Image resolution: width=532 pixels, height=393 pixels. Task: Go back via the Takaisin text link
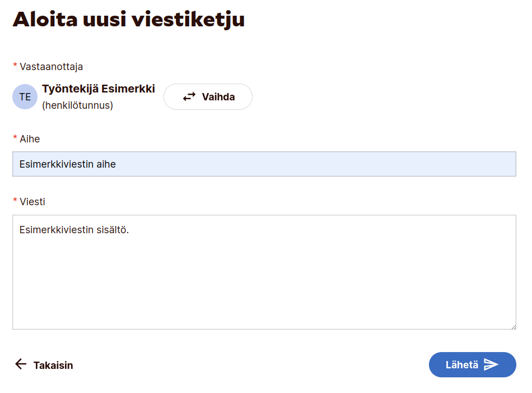[x=53, y=366]
